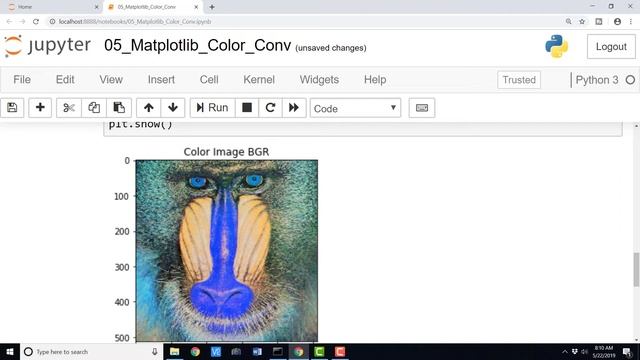640x360 pixels.
Task: Open the File menu
Action: 22,80
